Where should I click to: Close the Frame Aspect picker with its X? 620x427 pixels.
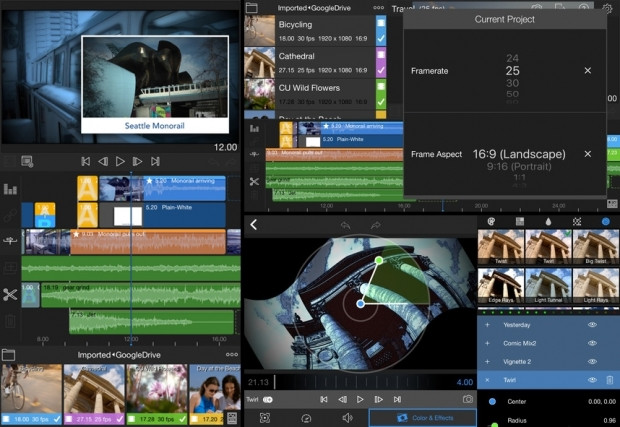(588, 154)
